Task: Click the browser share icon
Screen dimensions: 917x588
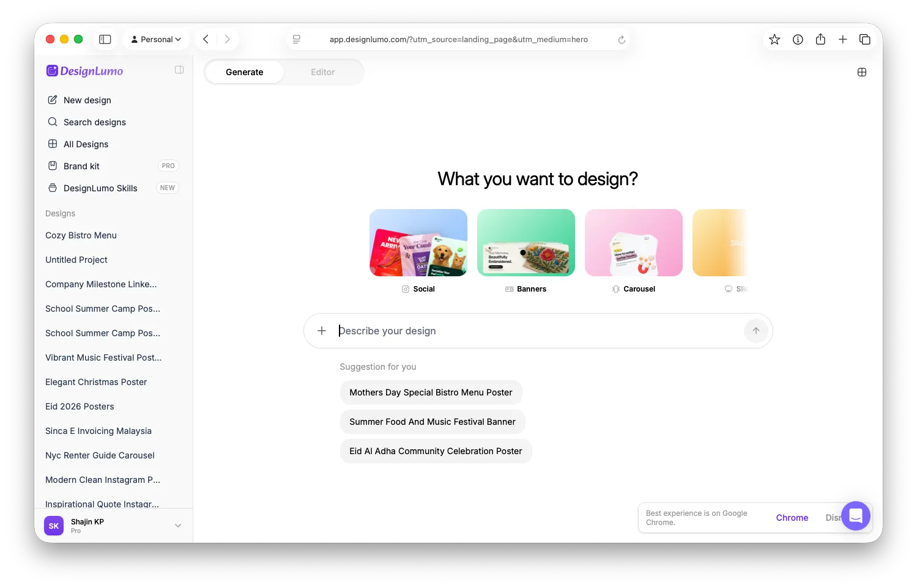Action: click(820, 39)
